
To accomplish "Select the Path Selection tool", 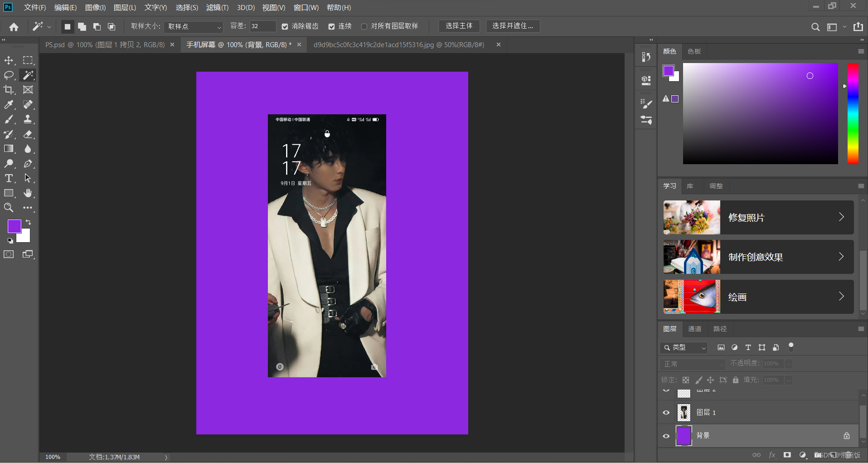I will (28, 178).
